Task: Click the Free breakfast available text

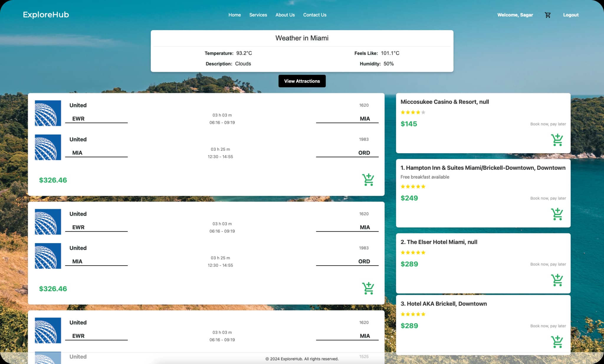Action: [x=425, y=177]
